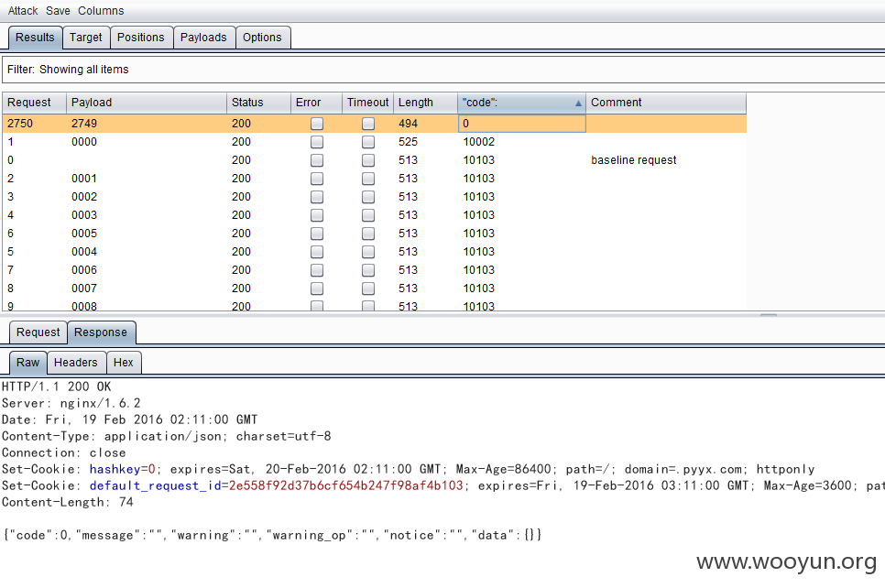Select the row with payload 0005
Image resolution: width=885 pixels, height=588 pixels.
click(x=374, y=234)
